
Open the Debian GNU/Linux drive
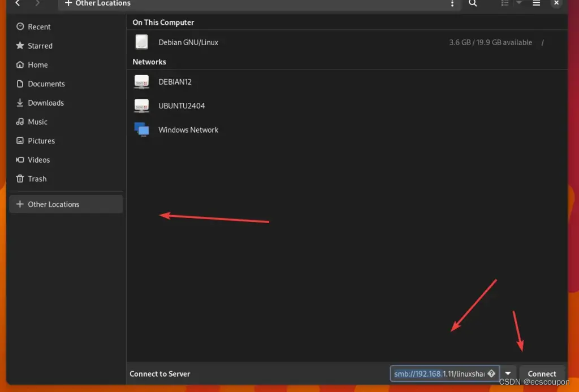point(188,42)
